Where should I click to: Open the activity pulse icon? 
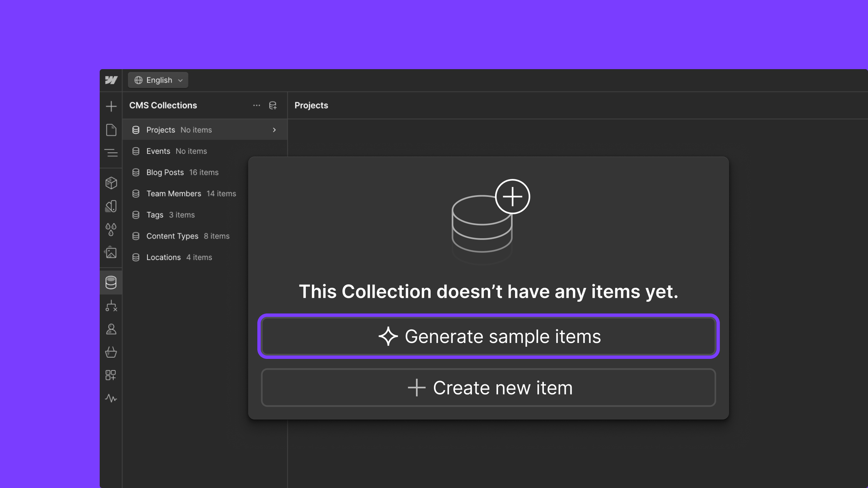111,398
